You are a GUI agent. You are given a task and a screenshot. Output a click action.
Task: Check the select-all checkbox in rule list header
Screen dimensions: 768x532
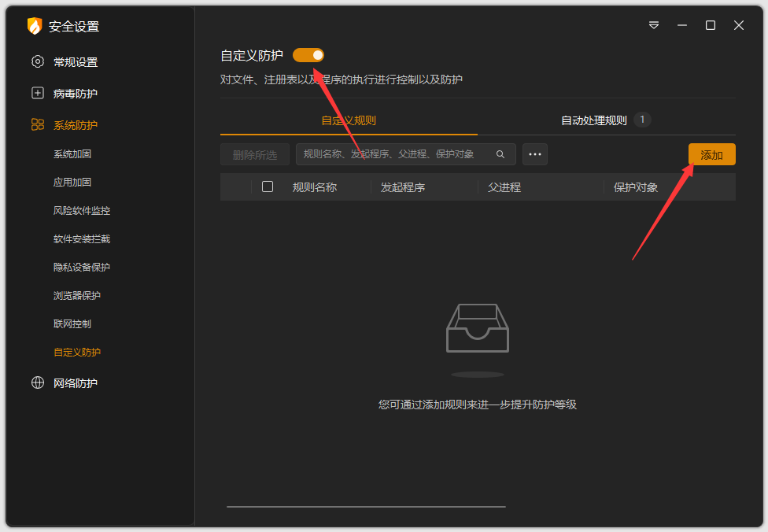point(268,187)
